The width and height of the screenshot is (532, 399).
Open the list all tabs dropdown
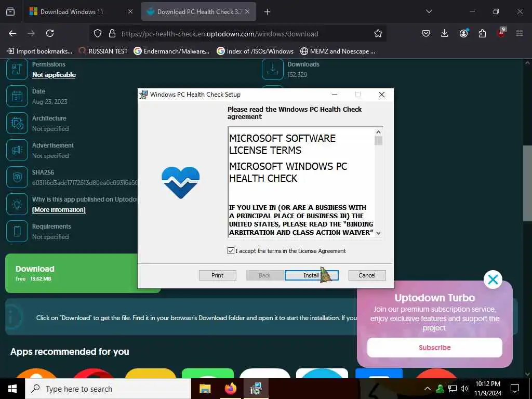click(429, 11)
